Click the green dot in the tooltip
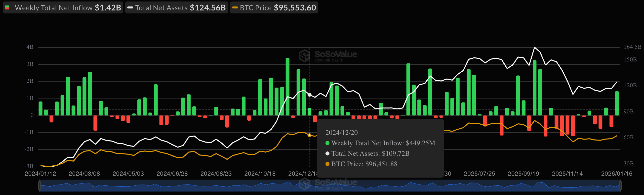Screen dimensions: 644x195 327,143
